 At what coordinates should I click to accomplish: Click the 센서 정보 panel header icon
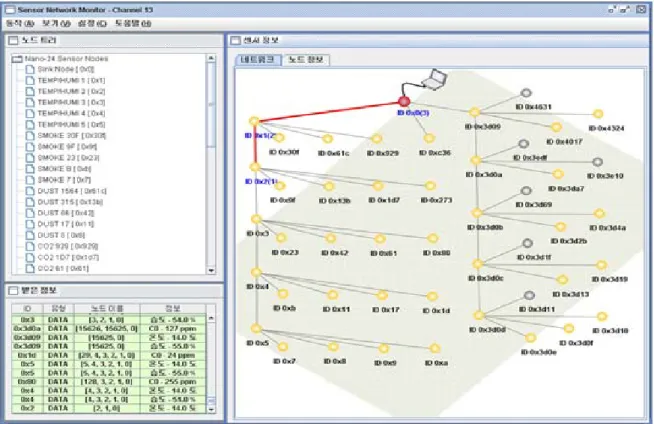(236, 40)
